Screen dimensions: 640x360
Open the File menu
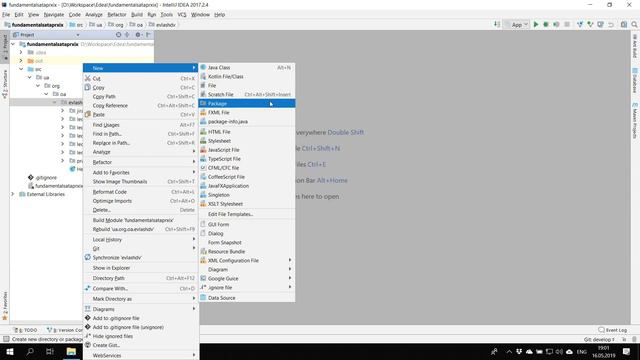click(6, 15)
